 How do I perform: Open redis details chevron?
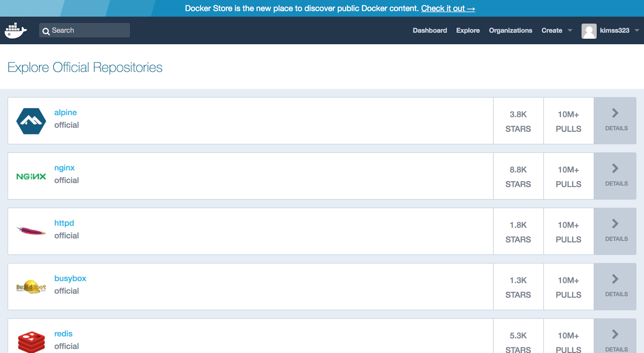point(615,334)
